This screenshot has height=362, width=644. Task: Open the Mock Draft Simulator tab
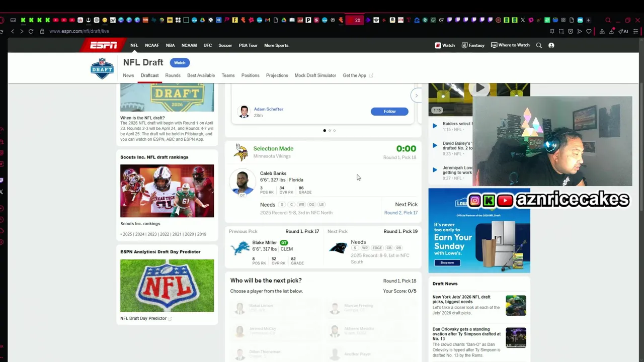315,75
